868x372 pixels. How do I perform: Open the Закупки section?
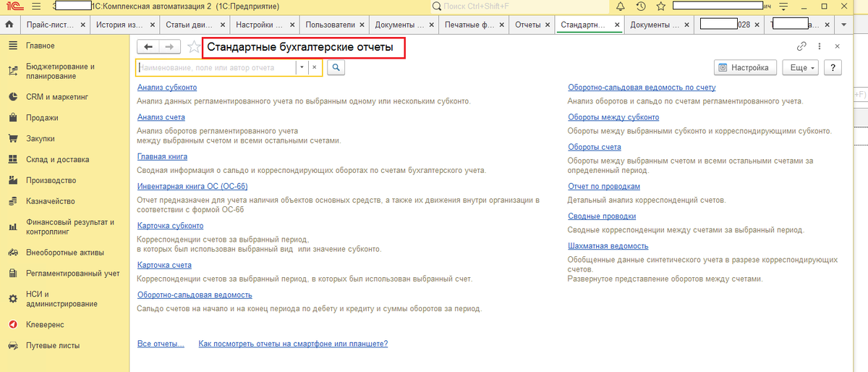(x=41, y=138)
